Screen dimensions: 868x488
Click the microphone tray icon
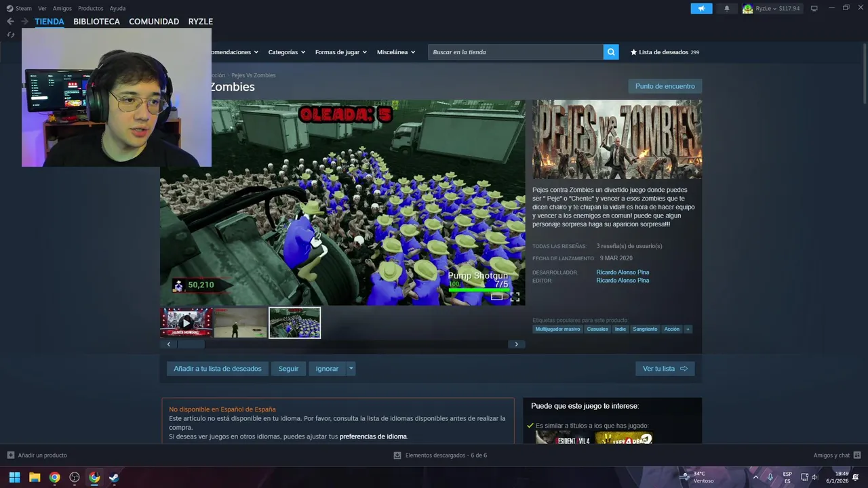(x=770, y=477)
